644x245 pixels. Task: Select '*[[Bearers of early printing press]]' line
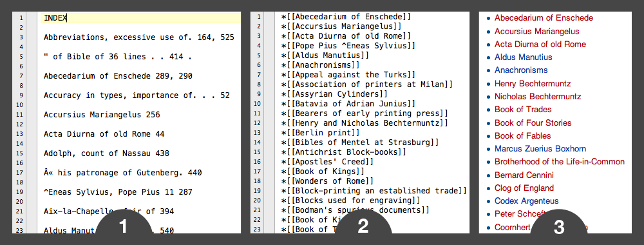coord(365,113)
